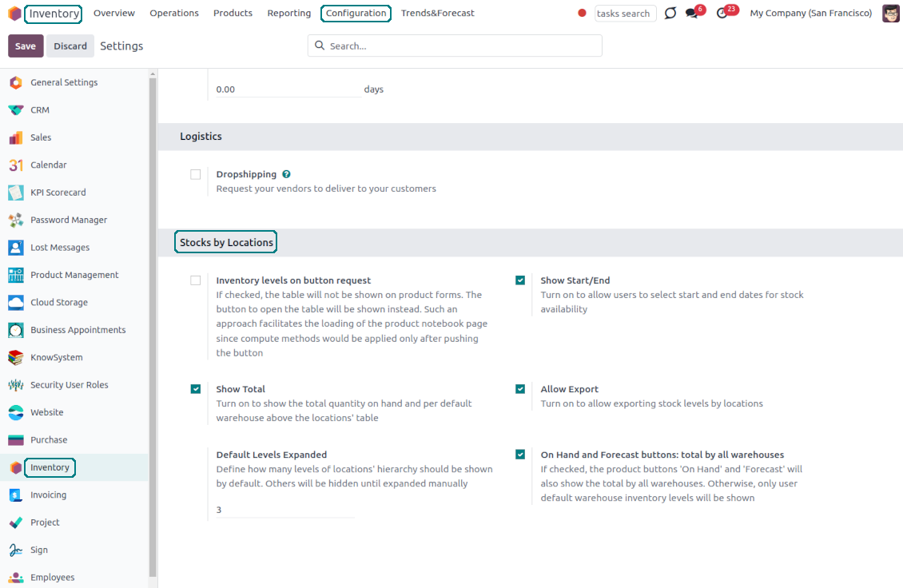Click the Save button
This screenshot has width=903, height=588.
26,46
